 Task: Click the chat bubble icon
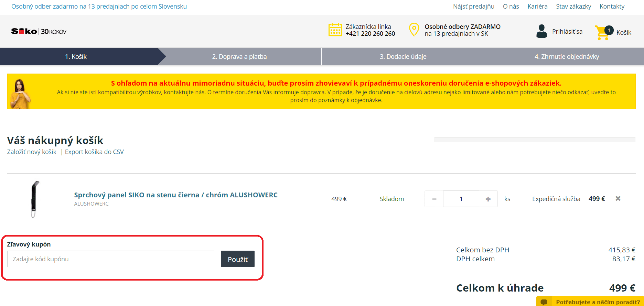(x=544, y=302)
